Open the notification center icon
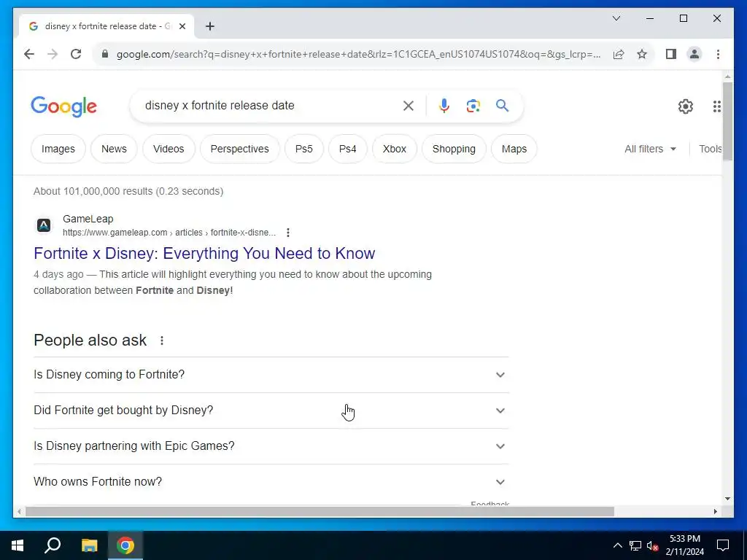The width and height of the screenshot is (747, 560). point(723,545)
